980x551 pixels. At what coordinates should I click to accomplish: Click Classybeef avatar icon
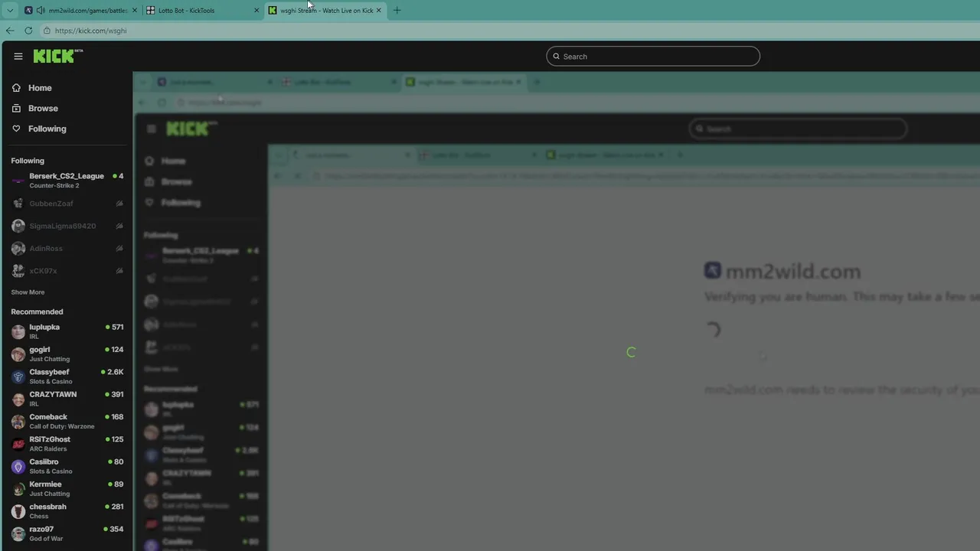click(18, 377)
